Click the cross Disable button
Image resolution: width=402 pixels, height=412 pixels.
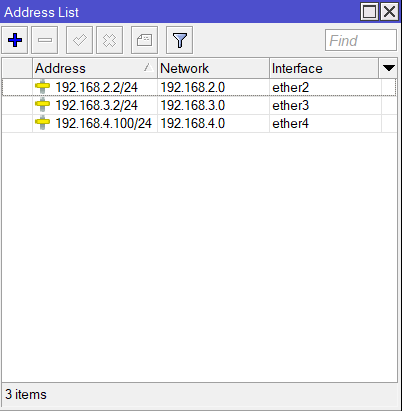109,40
